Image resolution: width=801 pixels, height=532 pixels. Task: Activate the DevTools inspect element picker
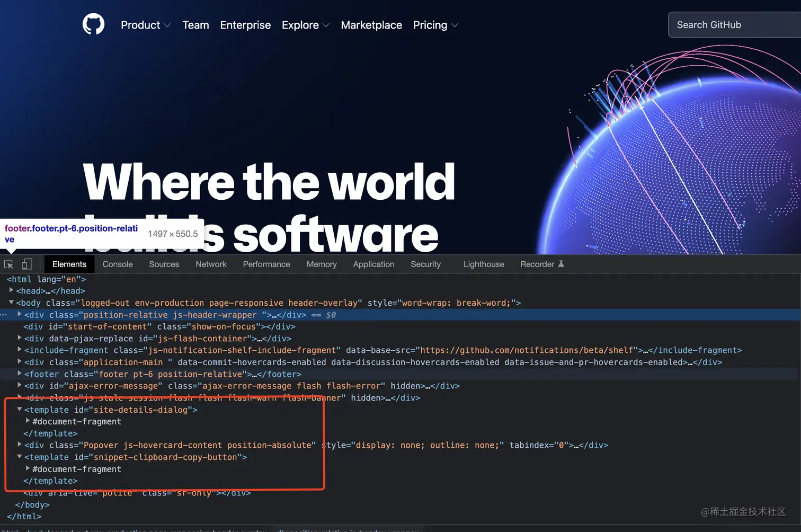pos(8,264)
